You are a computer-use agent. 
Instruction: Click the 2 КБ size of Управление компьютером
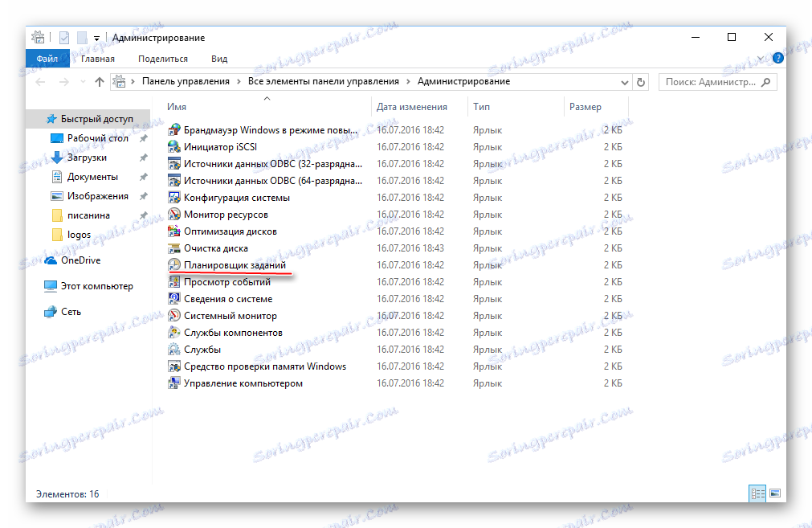tap(613, 383)
